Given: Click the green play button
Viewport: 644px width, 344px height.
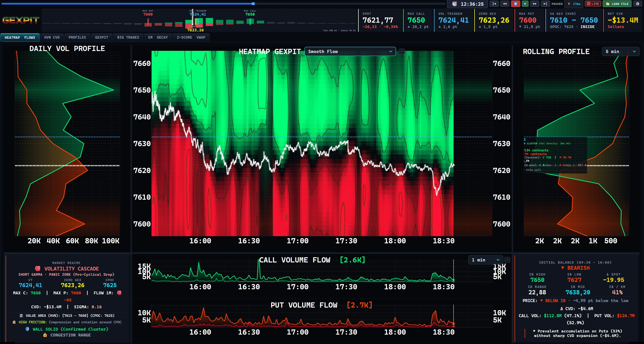Looking at the screenshot, I should pyautogui.click(x=525, y=4).
